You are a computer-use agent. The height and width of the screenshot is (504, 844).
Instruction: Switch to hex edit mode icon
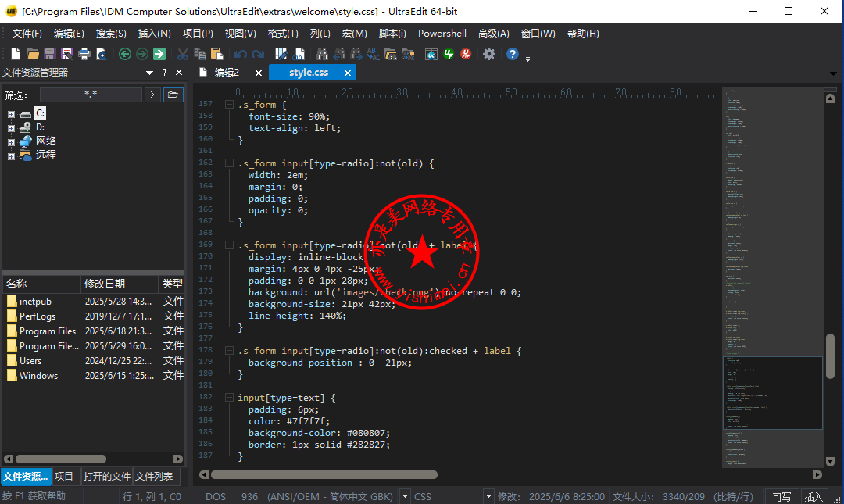[299, 54]
